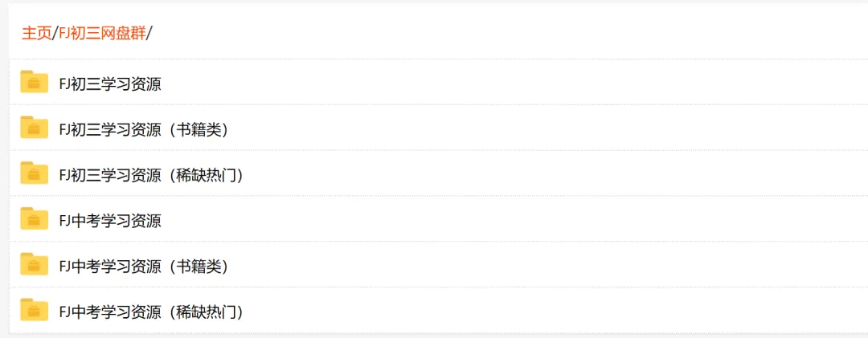This screenshot has width=868, height=338.
Task: Open the FJ中考学习资源 folder name
Action: 110,220
